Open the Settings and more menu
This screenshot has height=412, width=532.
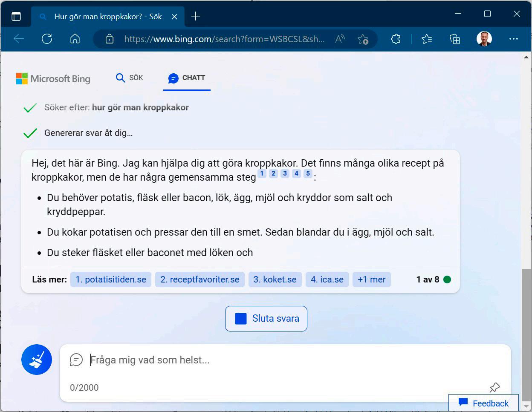coord(514,39)
